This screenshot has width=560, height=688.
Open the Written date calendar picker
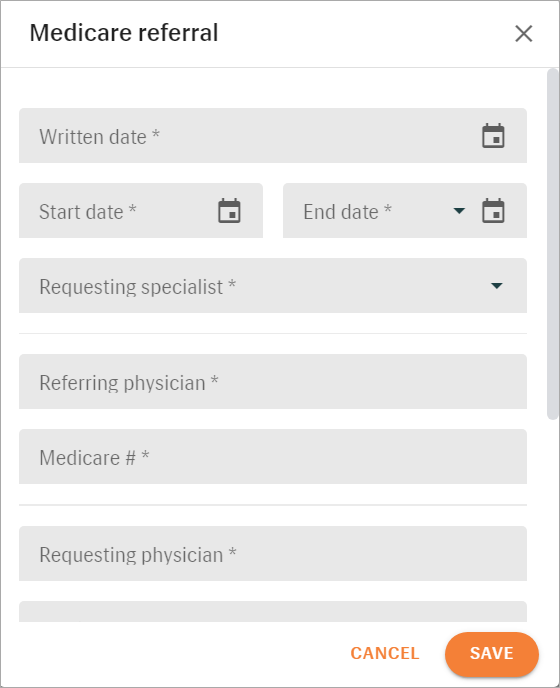493,136
